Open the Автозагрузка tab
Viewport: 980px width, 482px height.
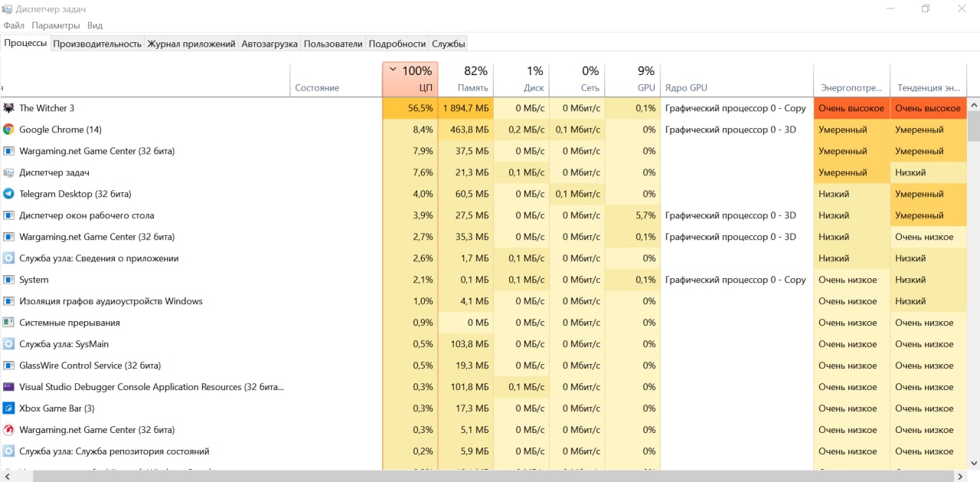point(269,44)
